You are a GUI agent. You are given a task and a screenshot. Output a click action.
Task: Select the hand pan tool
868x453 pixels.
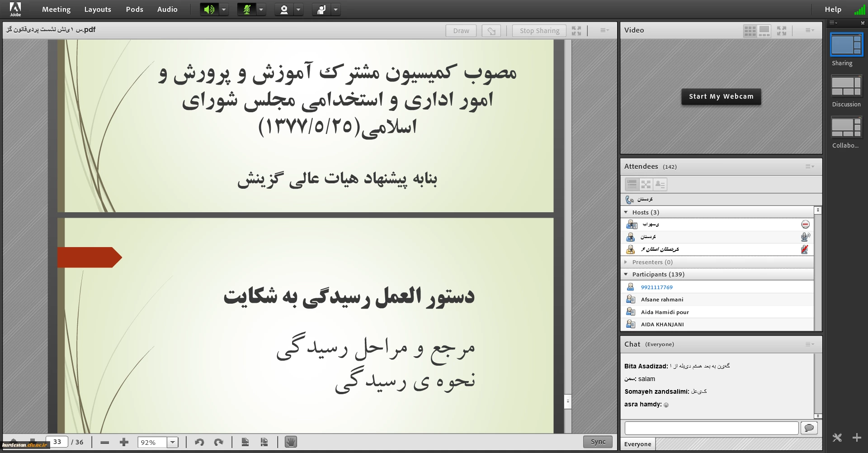[x=291, y=442]
